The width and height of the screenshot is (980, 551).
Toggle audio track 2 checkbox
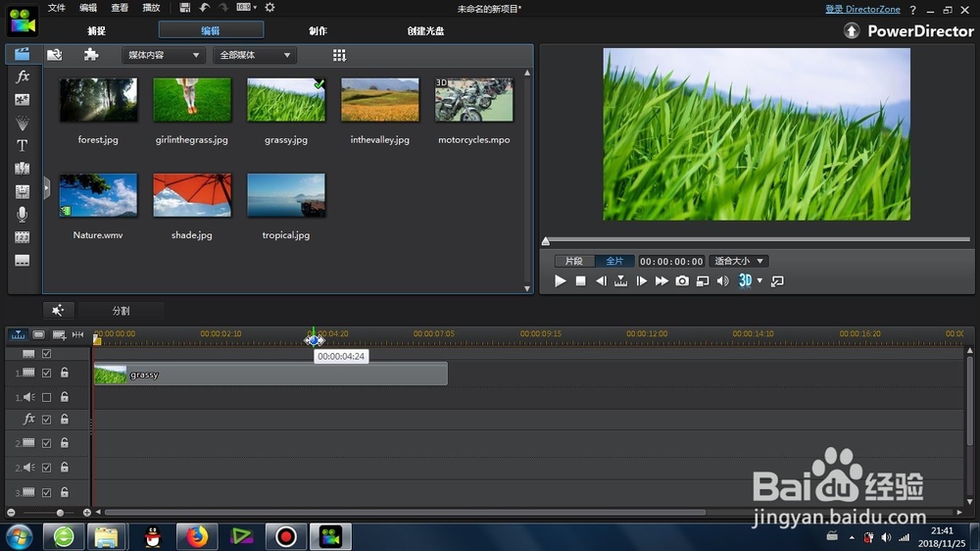pos(46,468)
